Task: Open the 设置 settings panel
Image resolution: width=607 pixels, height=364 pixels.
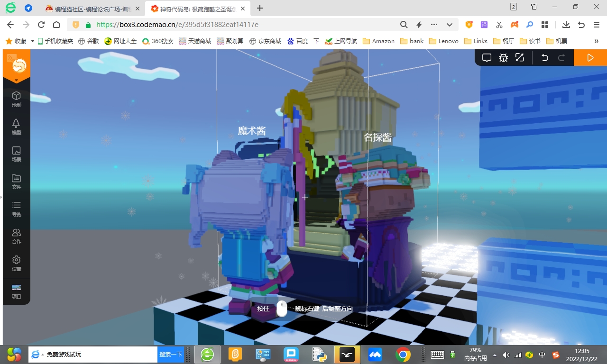Action: point(17,263)
